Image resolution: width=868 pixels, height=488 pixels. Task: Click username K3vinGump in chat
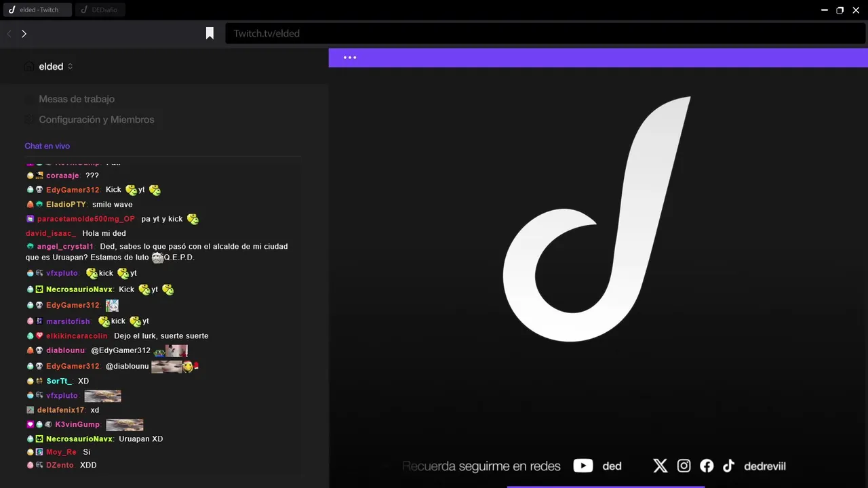(77, 424)
